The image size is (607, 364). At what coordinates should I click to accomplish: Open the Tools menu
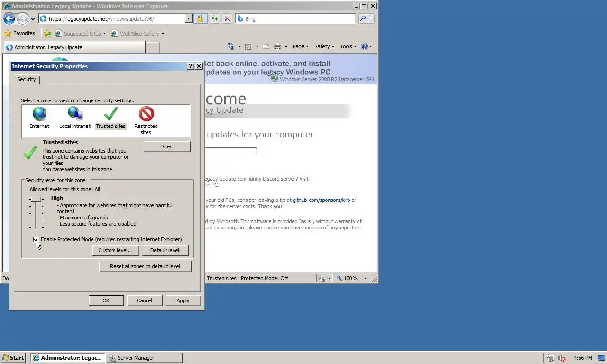point(349,46)
